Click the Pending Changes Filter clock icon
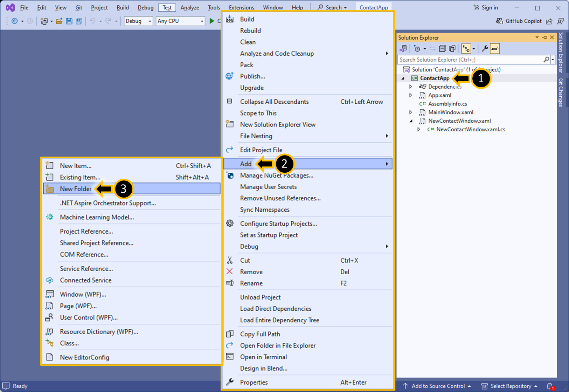Screen dimensions: 569x392 coord(417,49)
